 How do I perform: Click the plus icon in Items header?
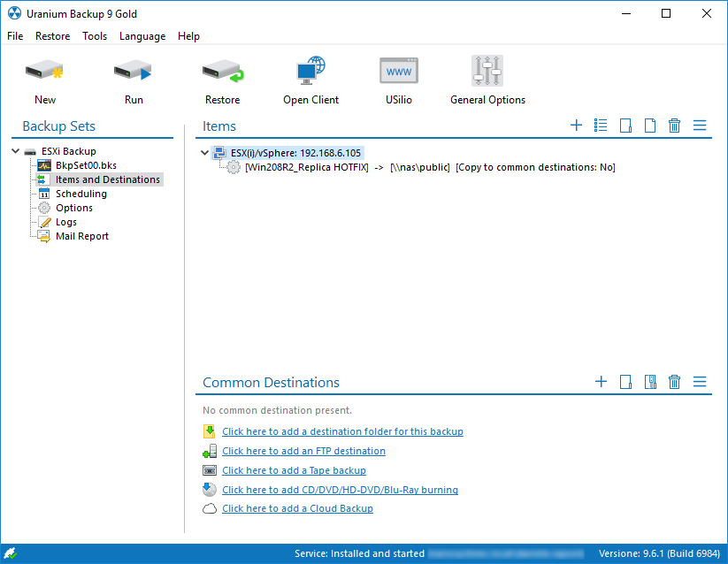click(576, 126)
